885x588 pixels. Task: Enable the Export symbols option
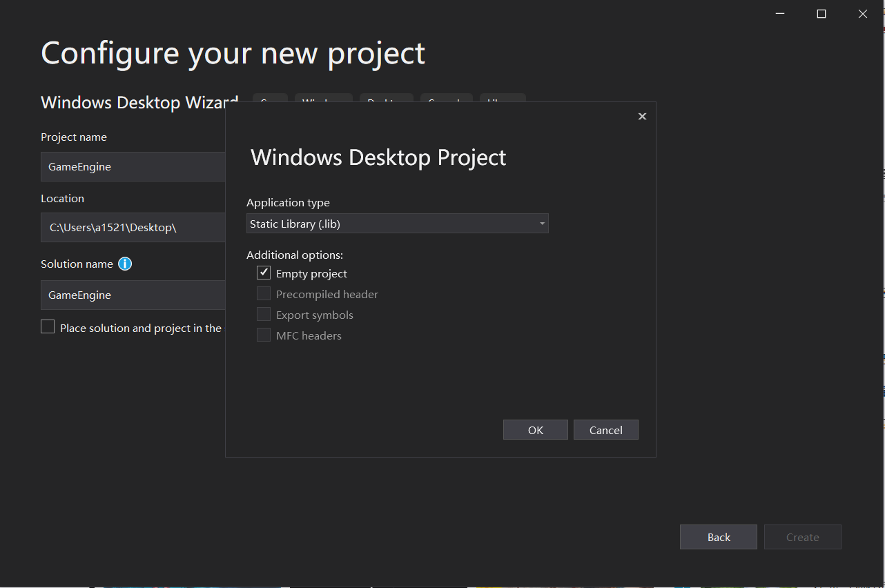coord(264,315)
